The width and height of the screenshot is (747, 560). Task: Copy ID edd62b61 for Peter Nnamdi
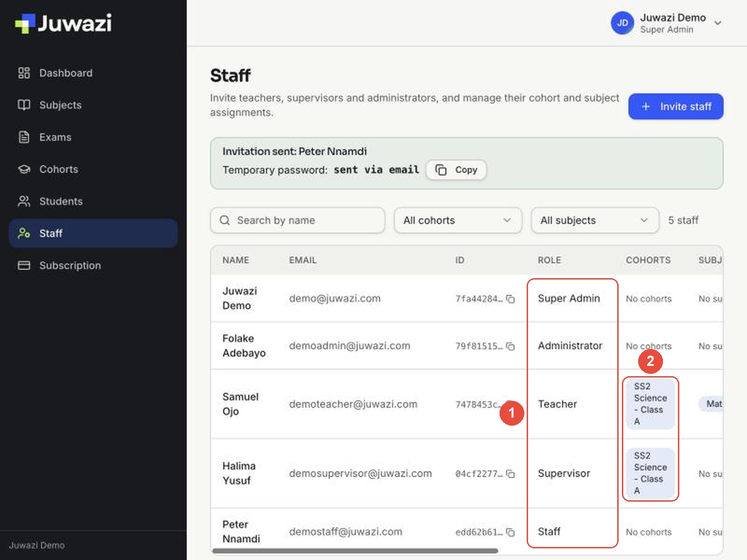coord(511,532)
